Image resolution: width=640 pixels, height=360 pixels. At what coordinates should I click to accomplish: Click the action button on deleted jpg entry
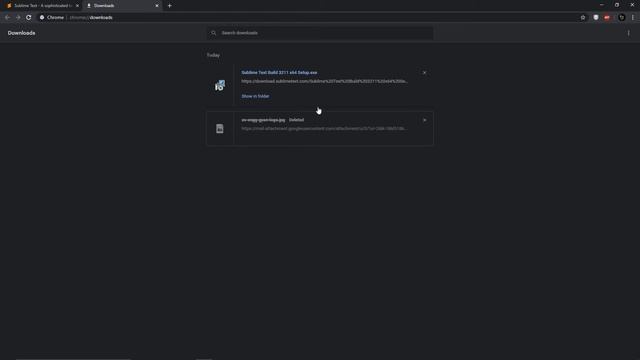click(x=424, y=120)
